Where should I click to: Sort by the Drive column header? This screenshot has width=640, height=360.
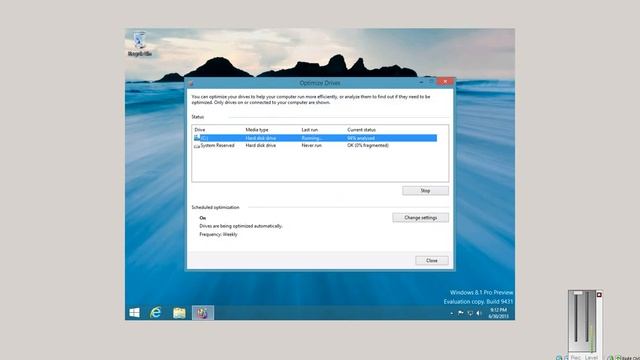pos(200,130)
